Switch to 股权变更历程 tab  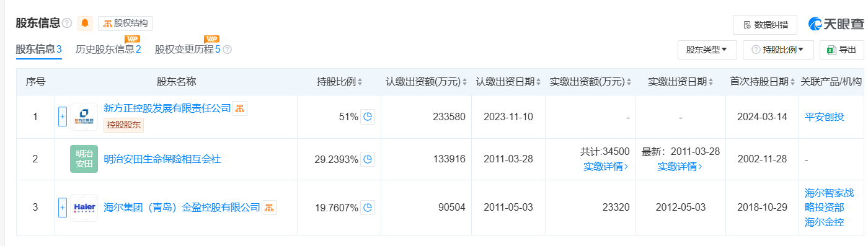(188, 50)
